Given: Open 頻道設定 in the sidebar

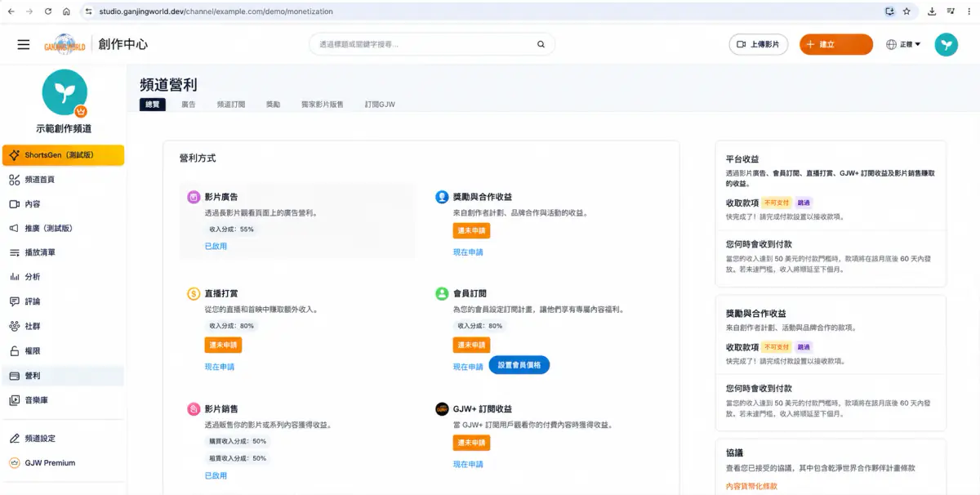Looking at the screenshot, I should (62, 439).
